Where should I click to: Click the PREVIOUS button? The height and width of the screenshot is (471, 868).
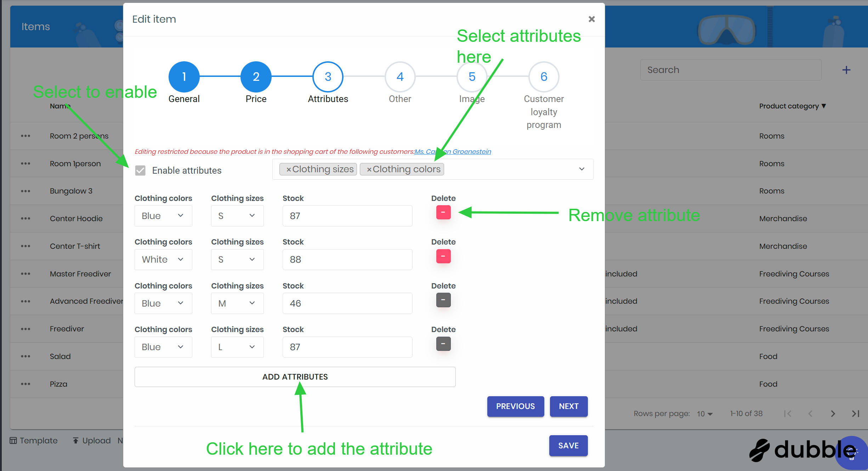pos(515,406)
